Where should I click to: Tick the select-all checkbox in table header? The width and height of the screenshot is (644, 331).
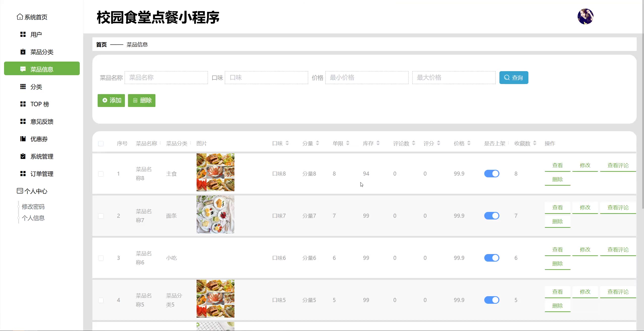101,144
